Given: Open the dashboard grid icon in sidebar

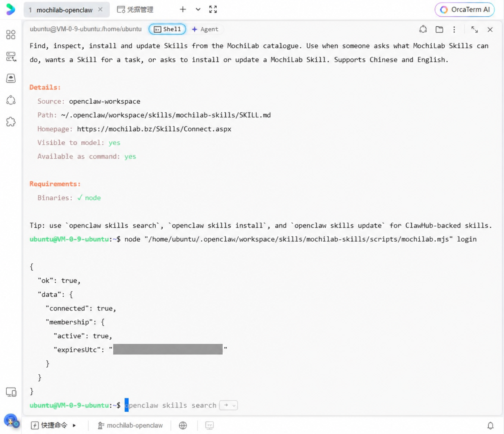Looking at the screenshot, I should (x=11, y=35).
